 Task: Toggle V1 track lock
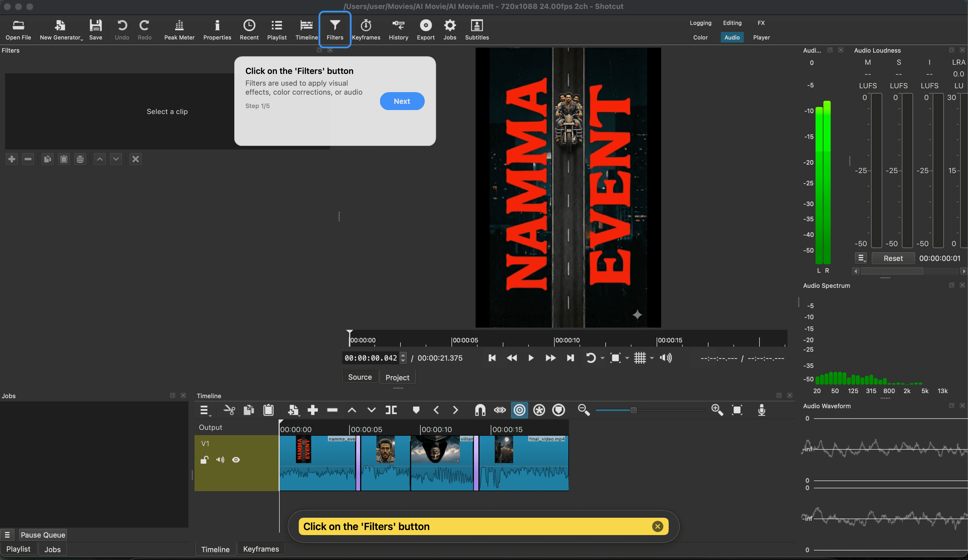204,460
